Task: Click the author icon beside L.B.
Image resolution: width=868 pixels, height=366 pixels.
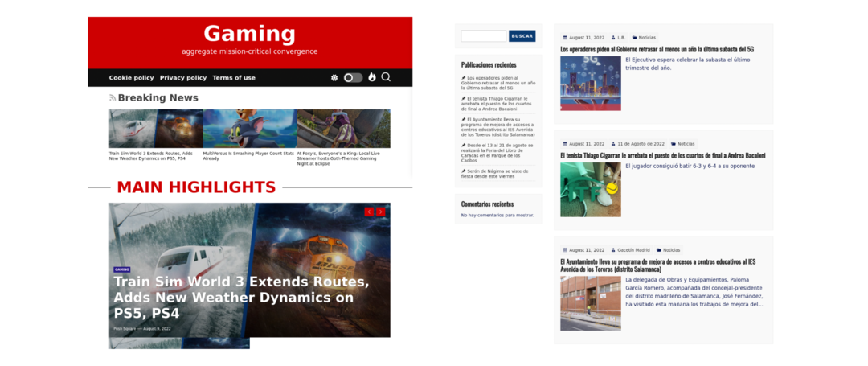Action: [613, 38]
